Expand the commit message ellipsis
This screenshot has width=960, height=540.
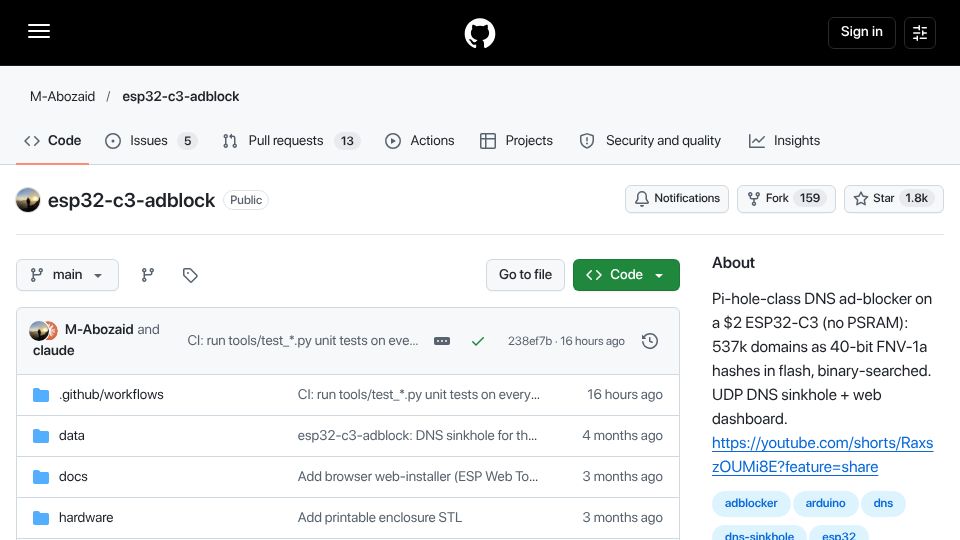coord(442,341)
